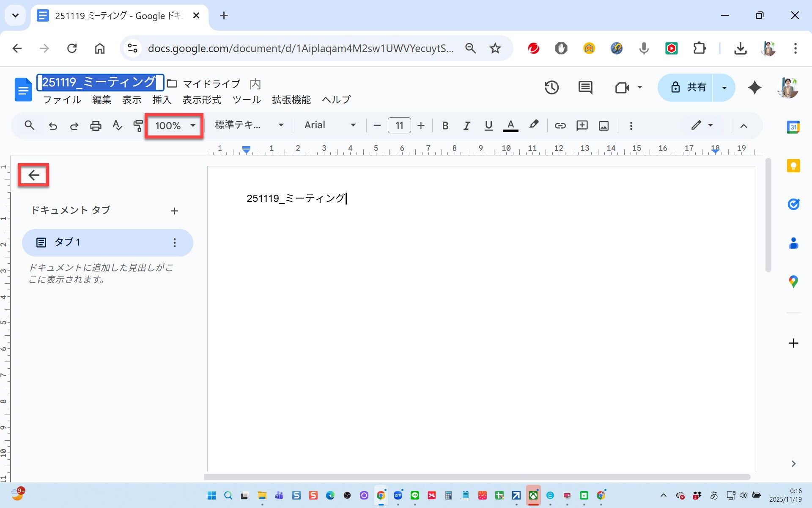This screenshot has width=812, height=508.
Task: Click the print icon in toolbar
Action: coord(96,126)
